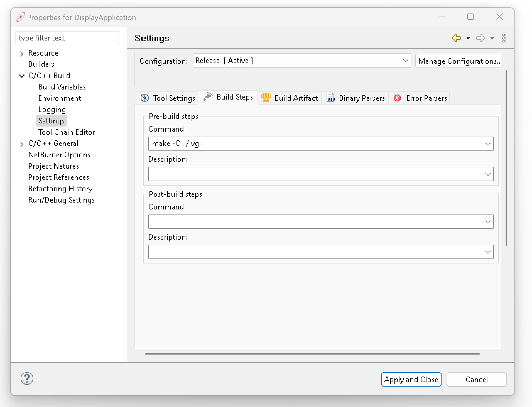Click the red Error Parsers icon

[397, 98]
